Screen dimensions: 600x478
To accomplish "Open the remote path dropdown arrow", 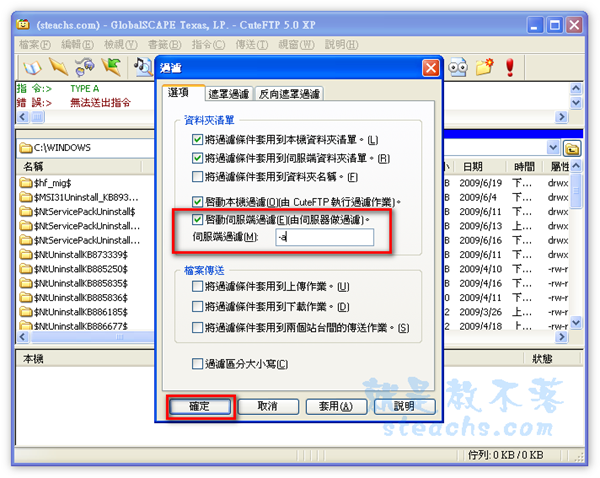I will tap(553, 148).
